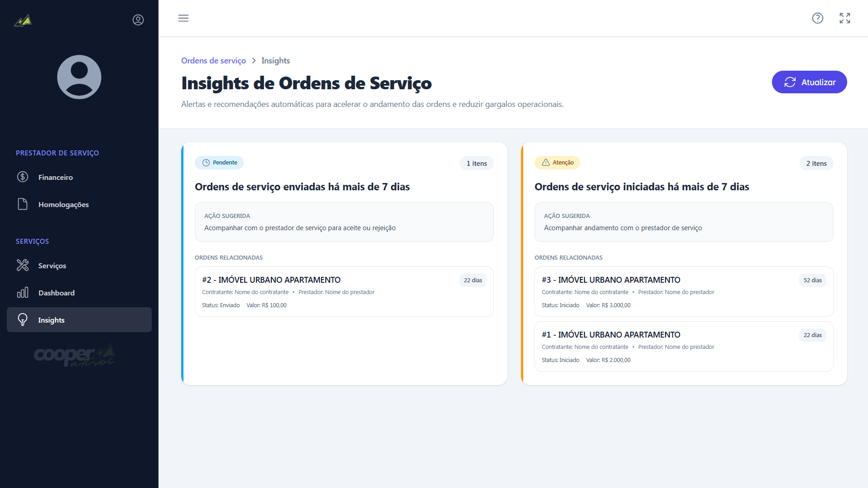Click the 1 itens count badge
Viewport: 868px width, 488px height.
coord(477,163)
